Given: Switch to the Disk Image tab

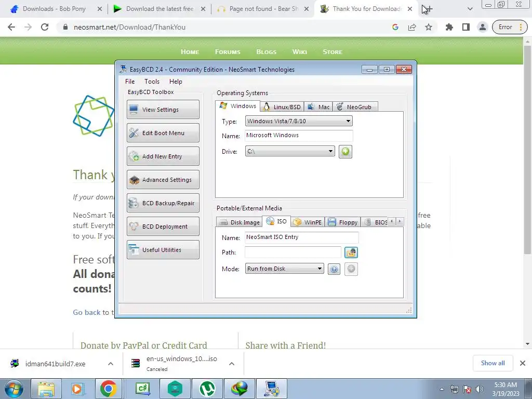Looking at the screenshot, I should (x=239, y=222).
